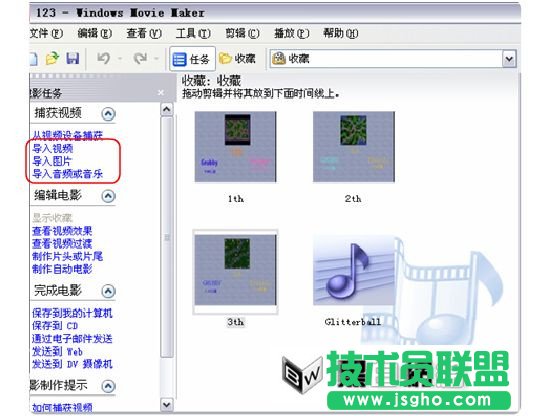Image resolution: width=554 pixels, height=416 pixels.
Task: Click the tasks pane vertical scrollbar thumb
Action: (x=167, y=237)
